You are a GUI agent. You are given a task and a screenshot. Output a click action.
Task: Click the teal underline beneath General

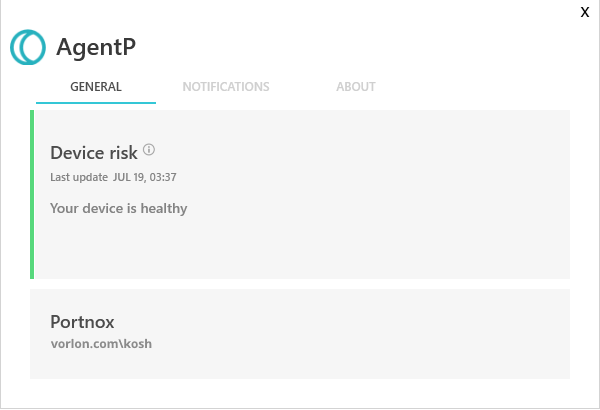[96, 103]
